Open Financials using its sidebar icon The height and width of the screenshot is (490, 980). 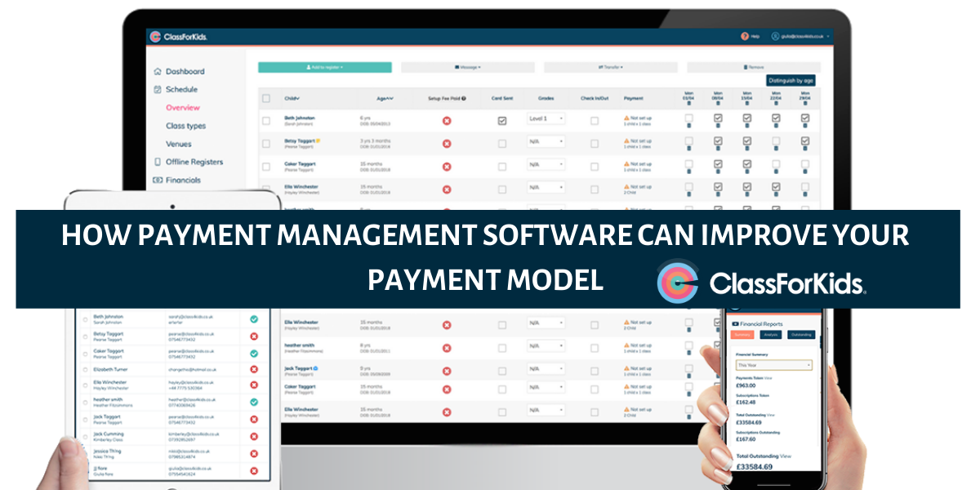158,179
